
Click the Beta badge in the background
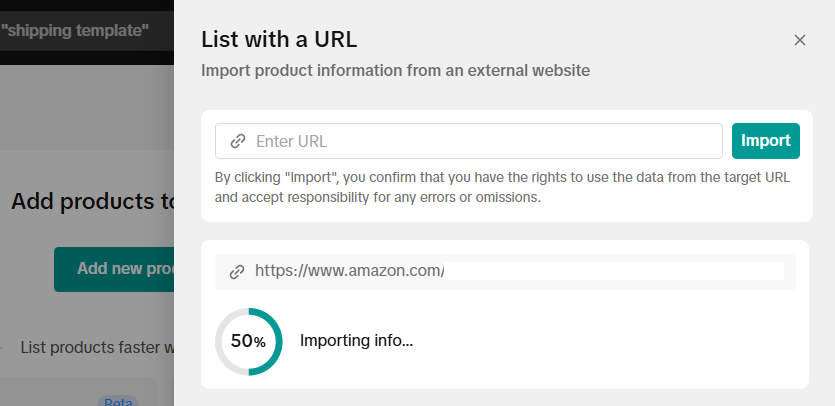(x=117, y=401)
